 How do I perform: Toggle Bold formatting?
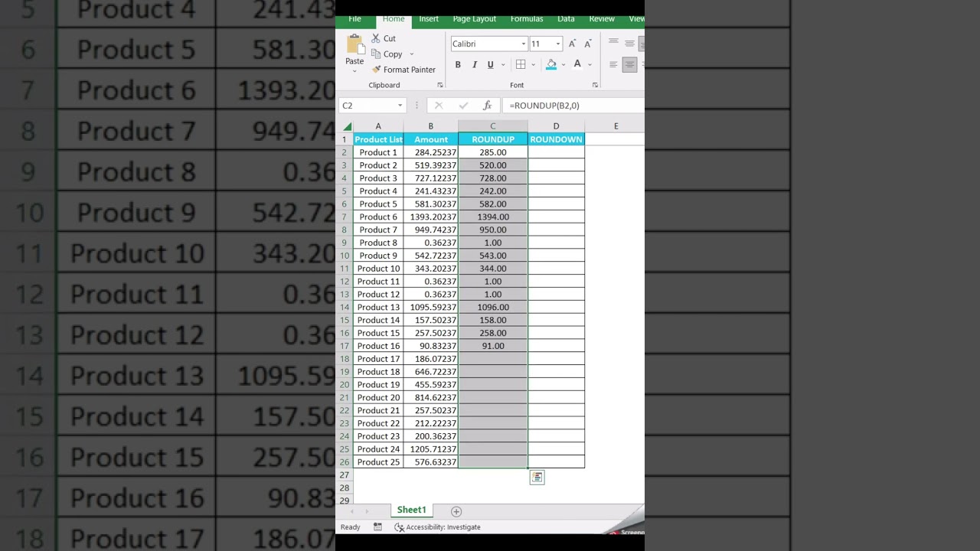point(458,64)
